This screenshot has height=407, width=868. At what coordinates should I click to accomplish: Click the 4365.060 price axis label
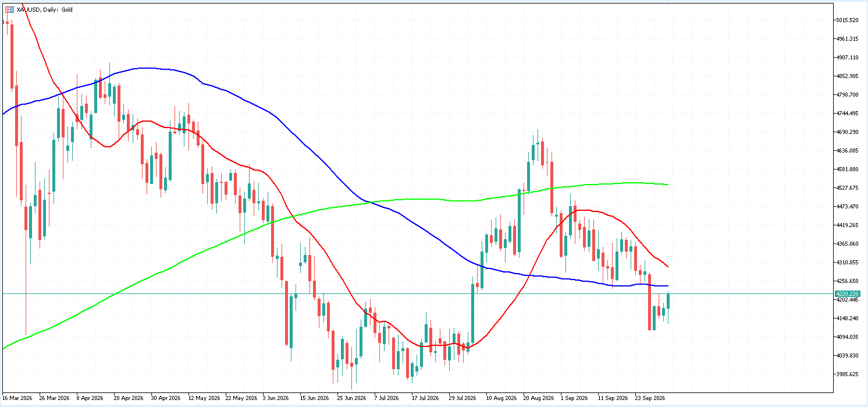[847, 244]
